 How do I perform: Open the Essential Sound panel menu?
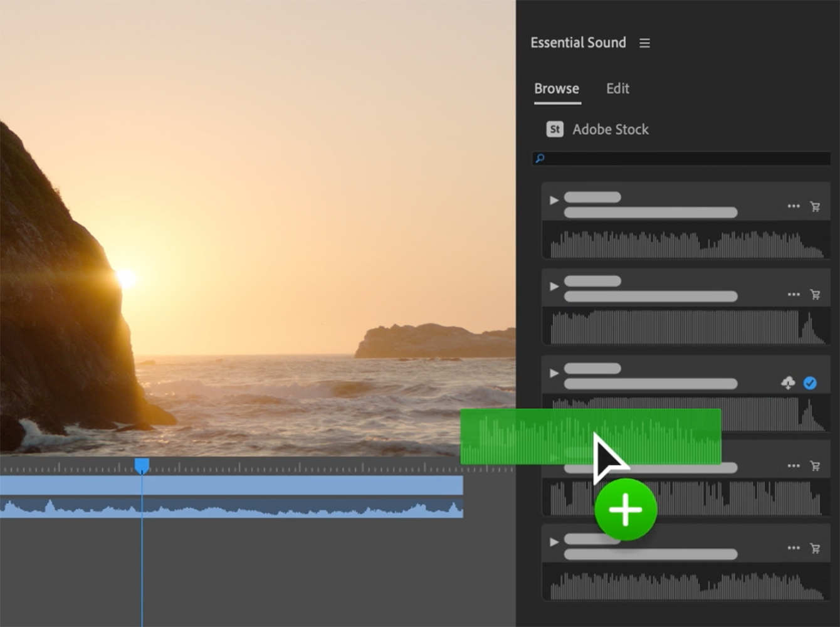pos(644,43)
